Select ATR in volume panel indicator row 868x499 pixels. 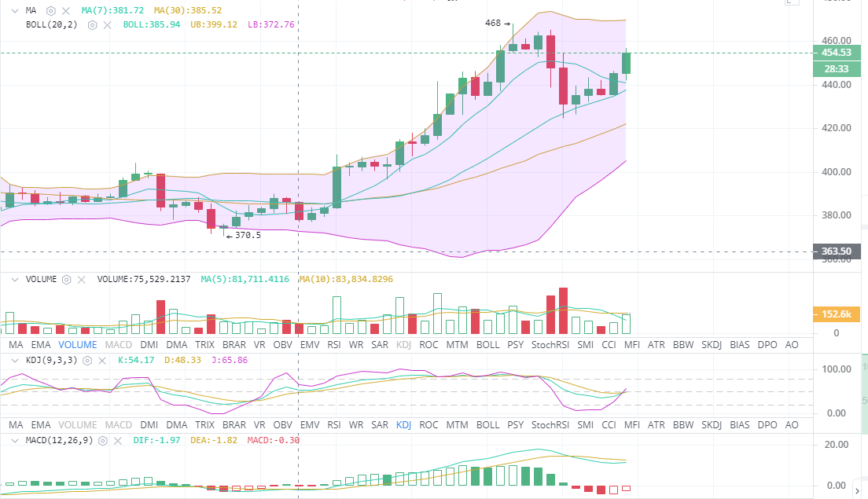click(657, 345)
